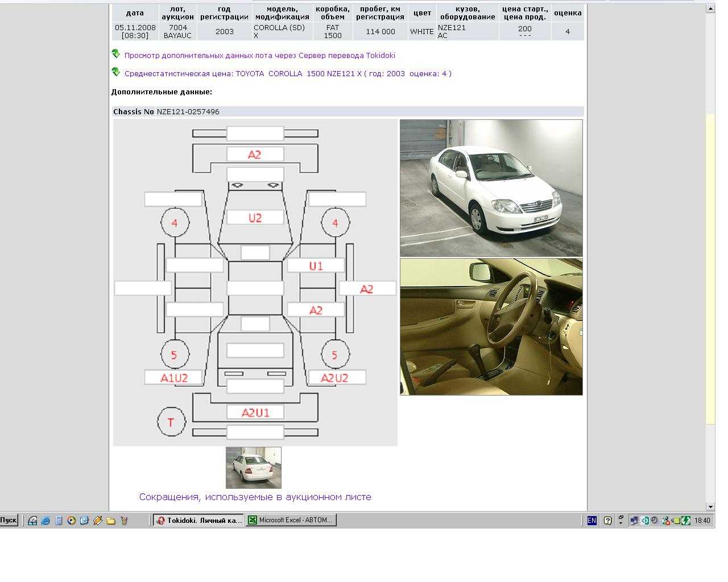
Task: Open the notebook icon in quick launch
Action: click(59, 520)
